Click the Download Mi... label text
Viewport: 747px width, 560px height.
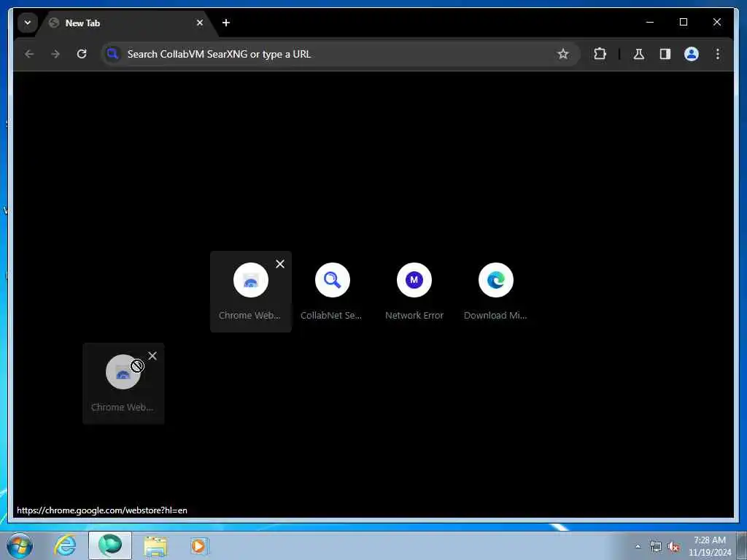tap(495, 315)
